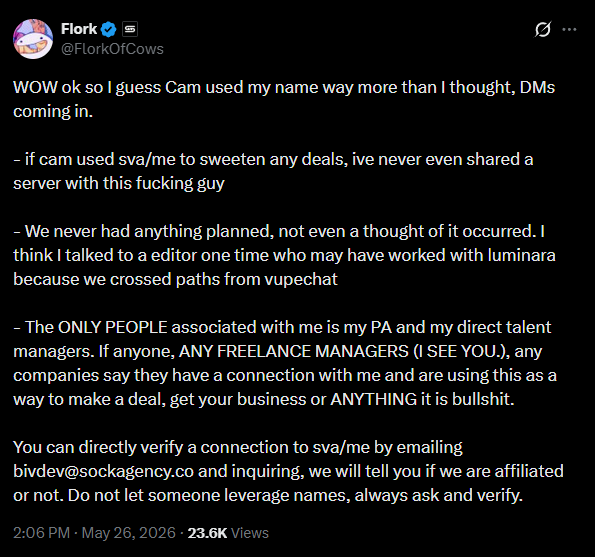Click the ANY FREELANCE MANAGERS text

coord(293,351)
